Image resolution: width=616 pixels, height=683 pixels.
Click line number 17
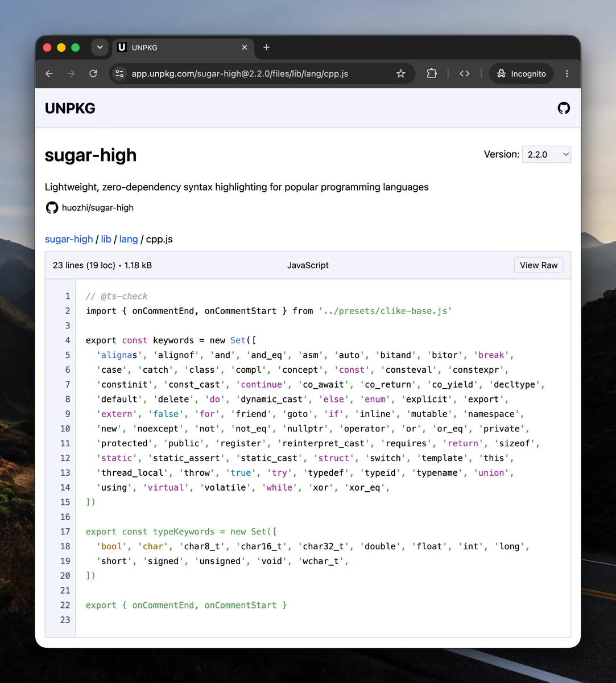click(x=65, y=532)
